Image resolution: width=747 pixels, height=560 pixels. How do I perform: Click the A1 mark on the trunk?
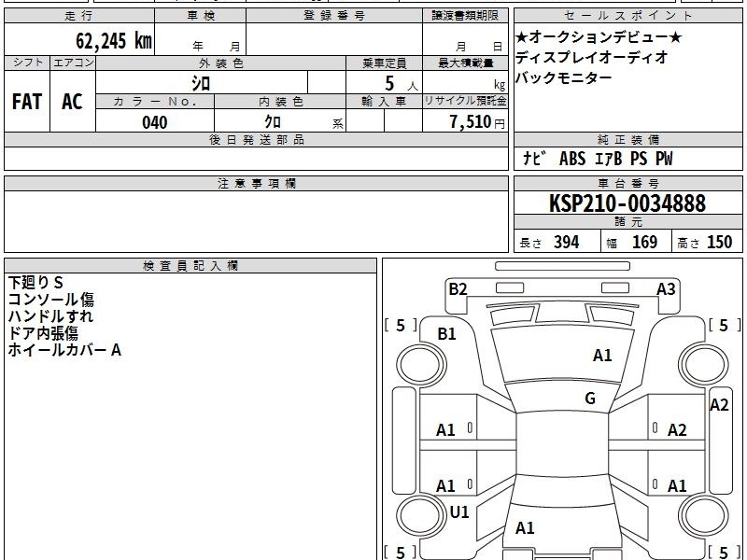525,527
